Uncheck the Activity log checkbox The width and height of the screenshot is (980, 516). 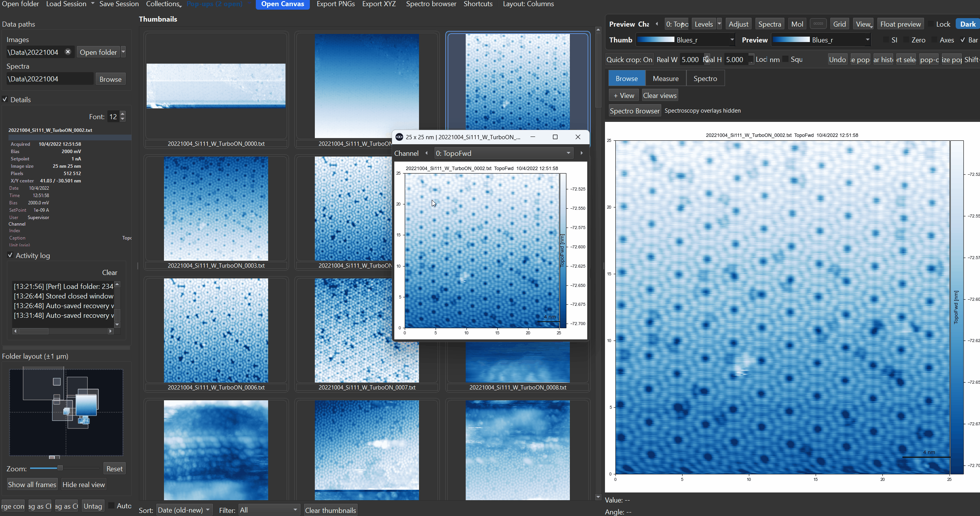tap(10, 255)
